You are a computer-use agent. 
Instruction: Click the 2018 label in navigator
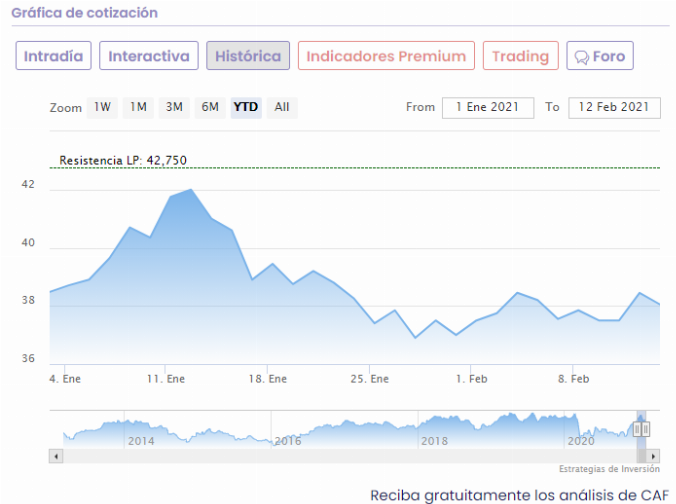click(x=434, y=441)
